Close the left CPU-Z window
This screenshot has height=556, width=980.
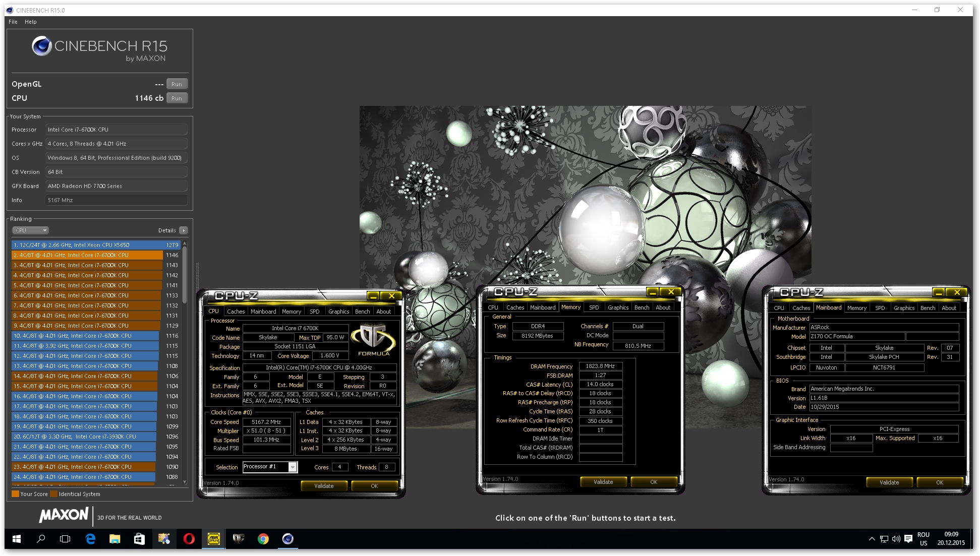click(x=391, y=296)
